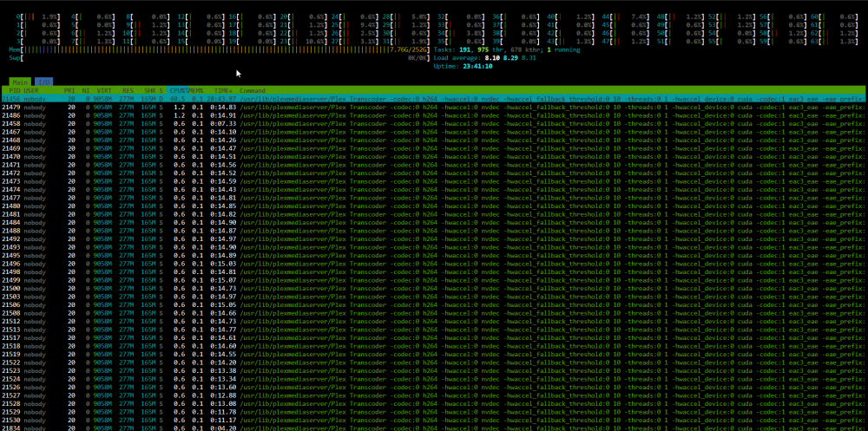This screenshot has height=431, width=868.
Task: Select process row with PID 21484
Action: click(434, 222)
